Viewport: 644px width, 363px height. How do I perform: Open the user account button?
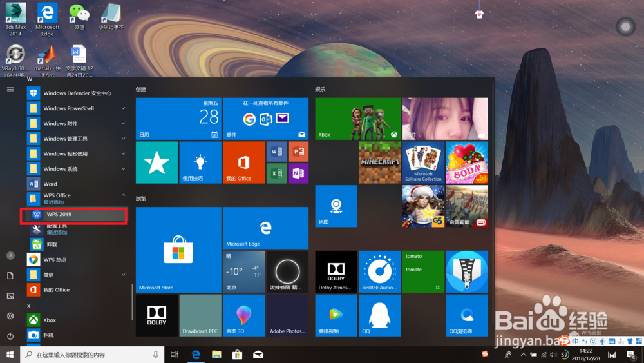(x=10, y=256)
